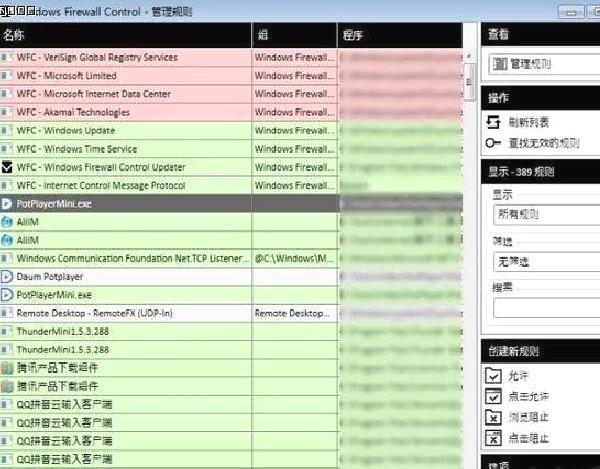
Task: Click the click-to-block window icon
Action: click(x=493, y=438)
